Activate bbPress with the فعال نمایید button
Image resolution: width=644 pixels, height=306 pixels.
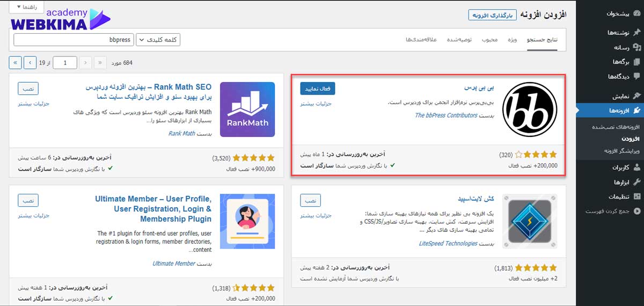pyautogui.click(x=318, y=88)
